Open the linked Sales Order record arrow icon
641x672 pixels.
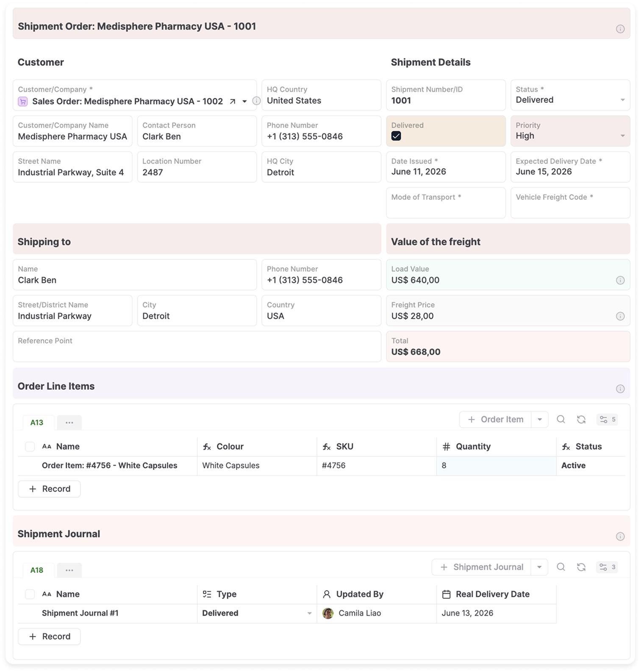coord(233,101)
